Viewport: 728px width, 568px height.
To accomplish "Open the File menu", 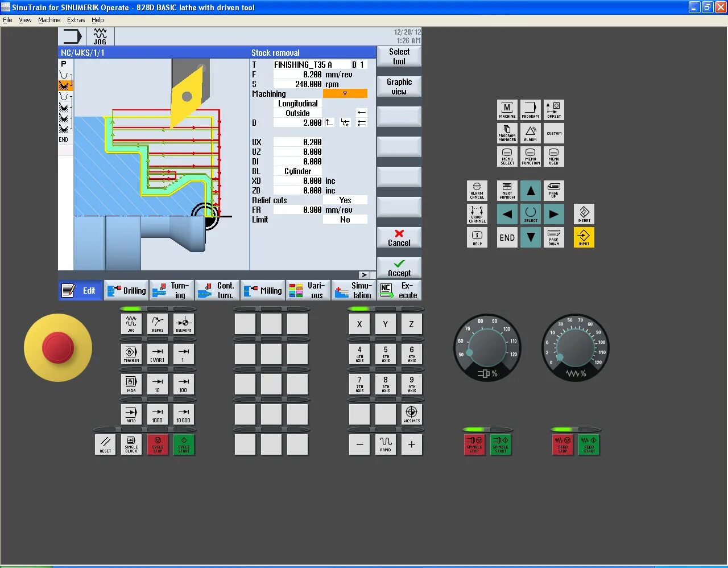I will pos(7,20).
